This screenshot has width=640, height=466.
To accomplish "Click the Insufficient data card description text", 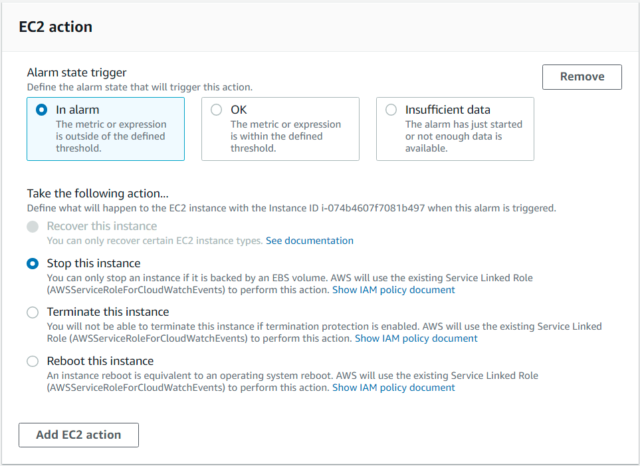I will [x=463, y=136].
